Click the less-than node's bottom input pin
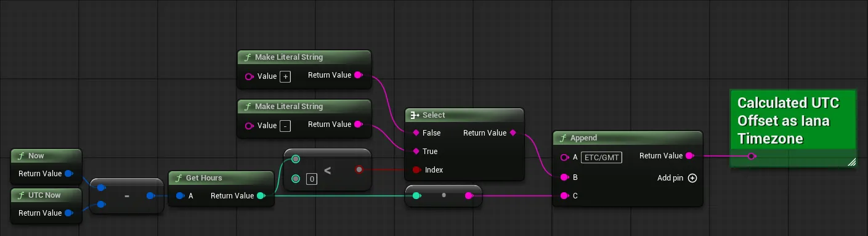868x236 pixels. (296, 179)
